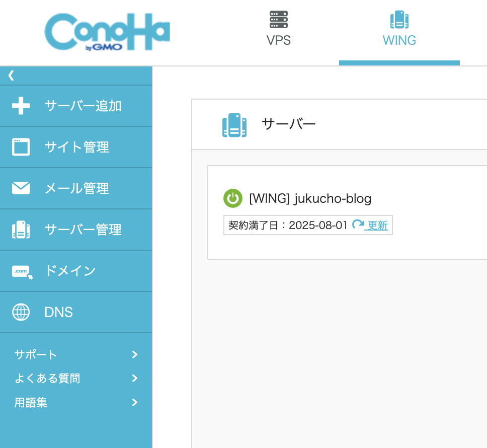Open サイト管理 menu item

[76, 147]
